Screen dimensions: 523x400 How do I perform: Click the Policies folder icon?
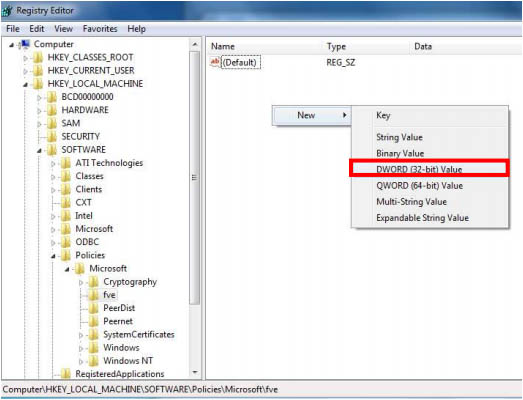click(x=66, y=256)
